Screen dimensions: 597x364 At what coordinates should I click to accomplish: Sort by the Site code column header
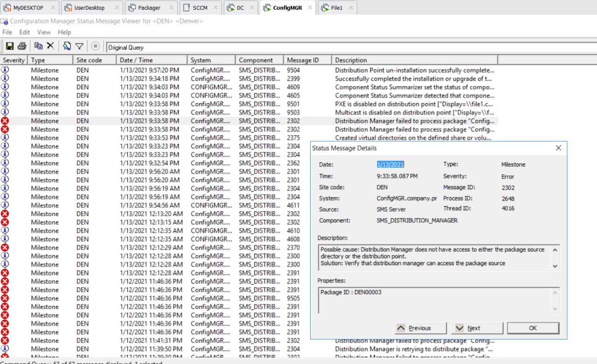(x=95, y=60)
